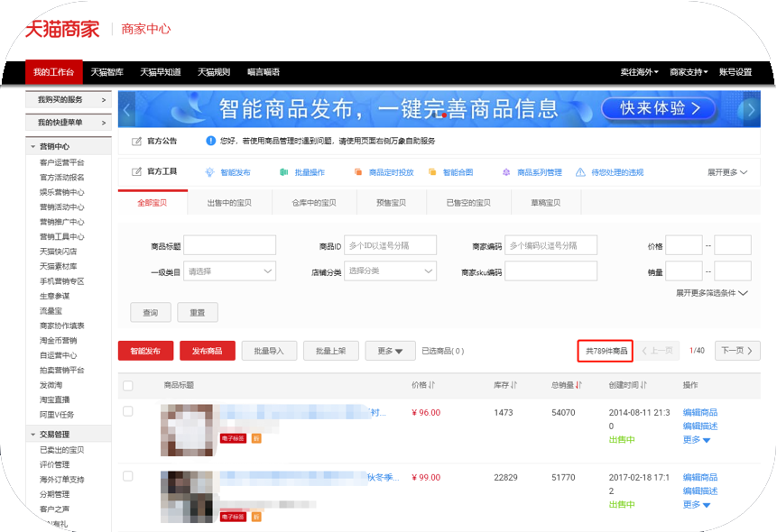Open 客户运营平台 in sidebar
This screenshot has width=777, height=532.
(62, 162)
